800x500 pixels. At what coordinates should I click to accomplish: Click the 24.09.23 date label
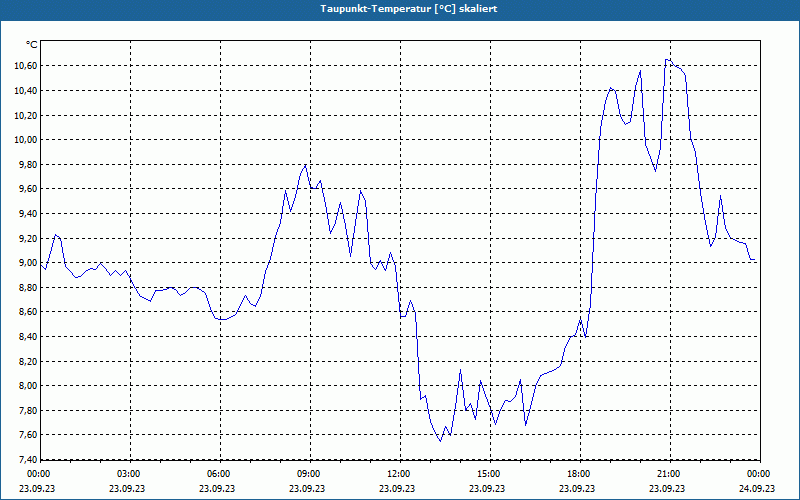pos(757,488)
